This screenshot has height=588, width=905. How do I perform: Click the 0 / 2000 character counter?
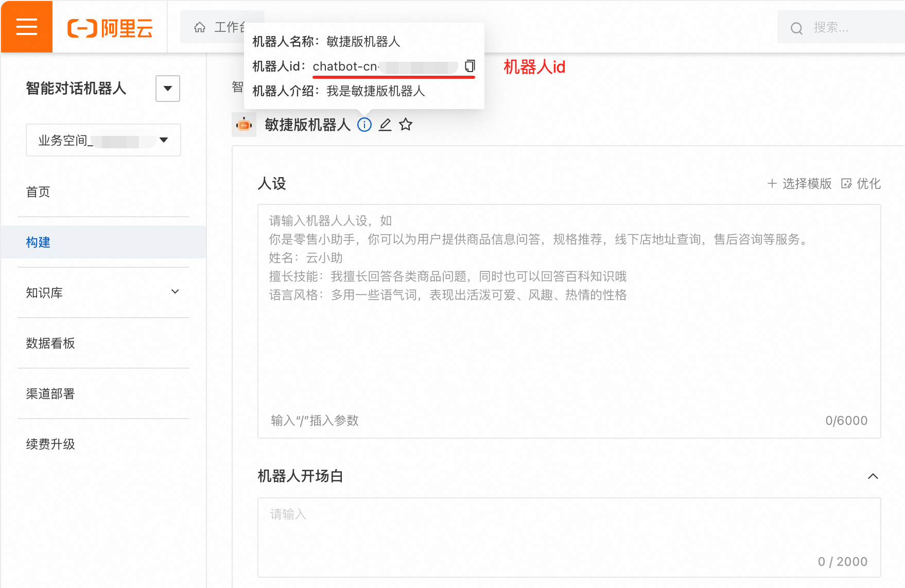(x=843, y=562)
